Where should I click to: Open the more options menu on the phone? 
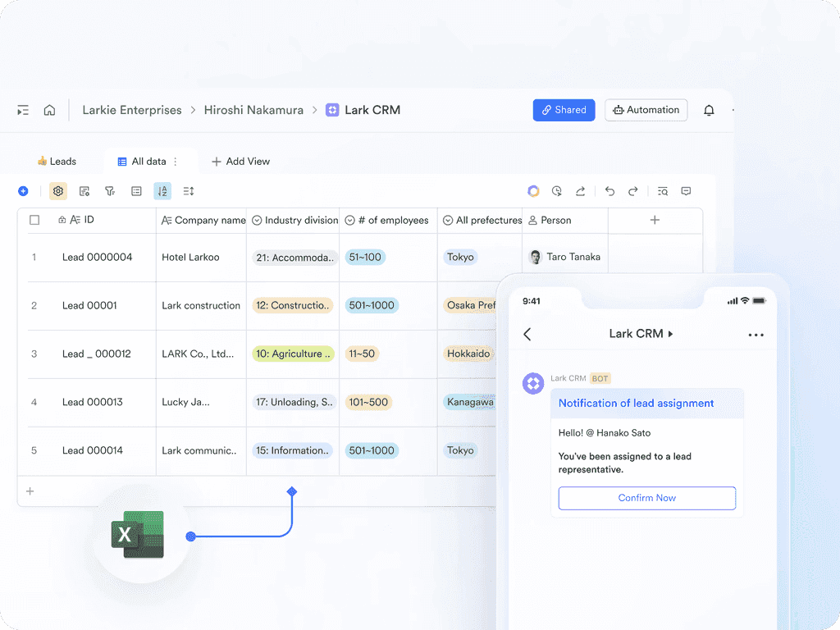point(756,334)
